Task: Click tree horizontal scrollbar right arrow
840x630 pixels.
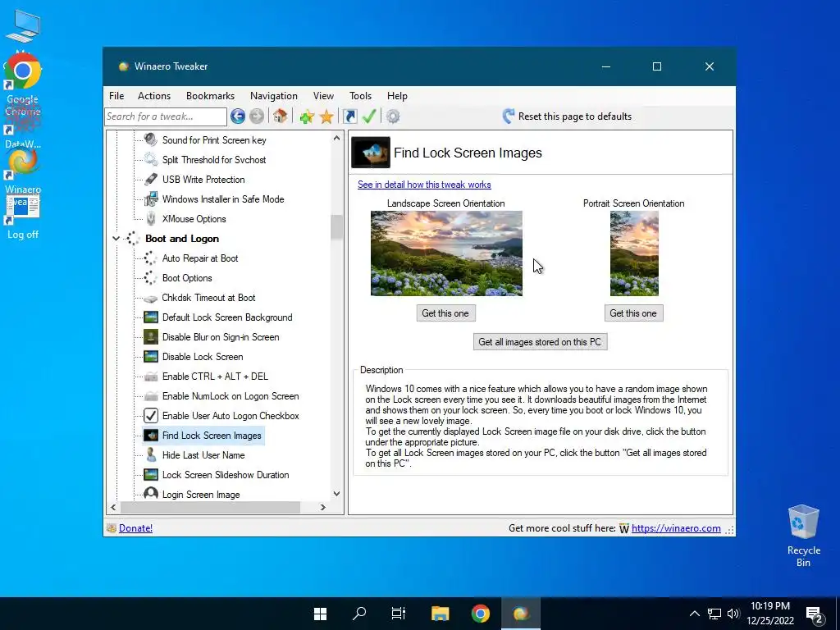Action: [322, 507]
